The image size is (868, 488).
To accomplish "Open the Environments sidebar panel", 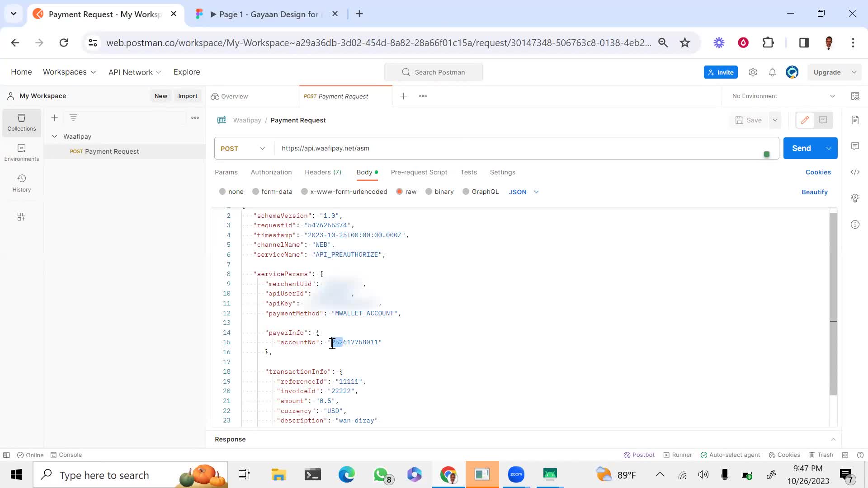I will (21, 151).
